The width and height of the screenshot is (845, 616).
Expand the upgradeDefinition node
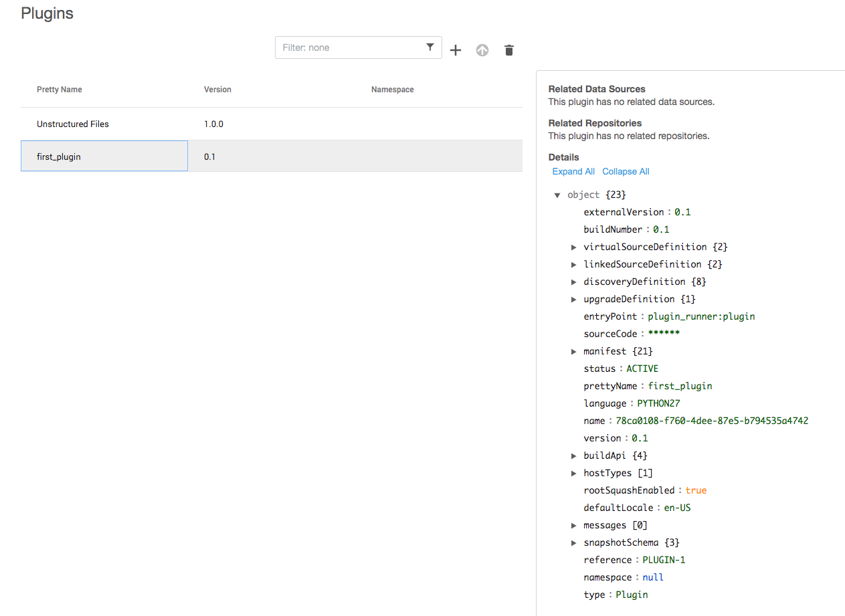(x=574, y=300)
